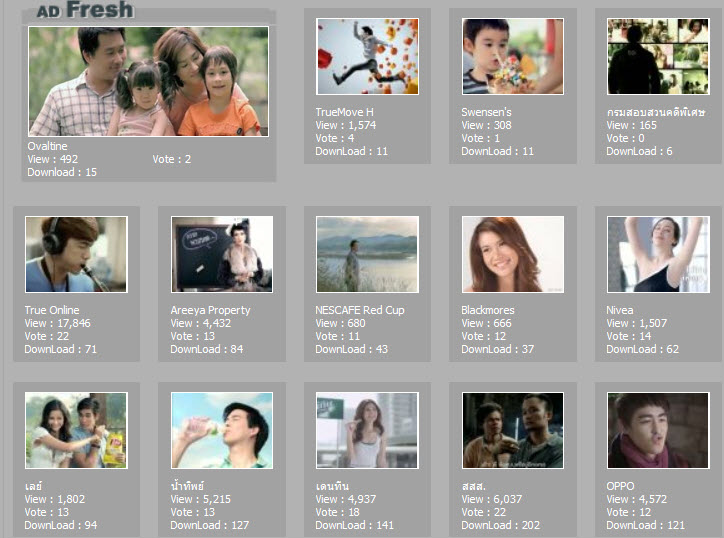This screenshot has width=724, height=538.
Task: Click the NESCAFE Red Cup title
Action: coord(360,310)
